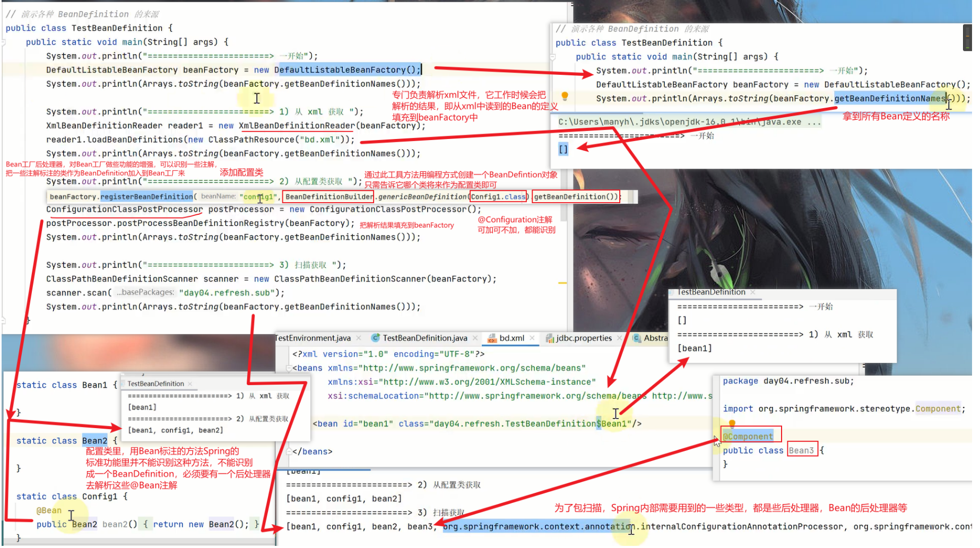Collapse main method fold marker in right editor
The image size is (980, 548).
pyautogui.click(x=552, y=57)
